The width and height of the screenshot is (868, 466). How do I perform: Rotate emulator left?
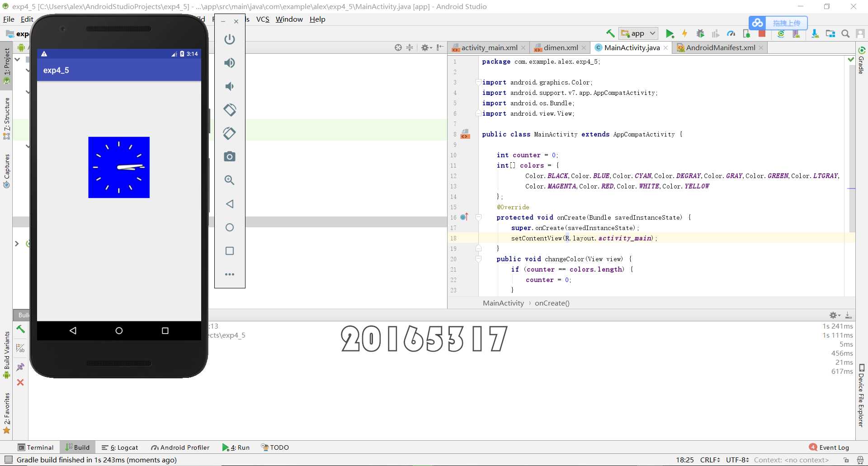(230, 110)
